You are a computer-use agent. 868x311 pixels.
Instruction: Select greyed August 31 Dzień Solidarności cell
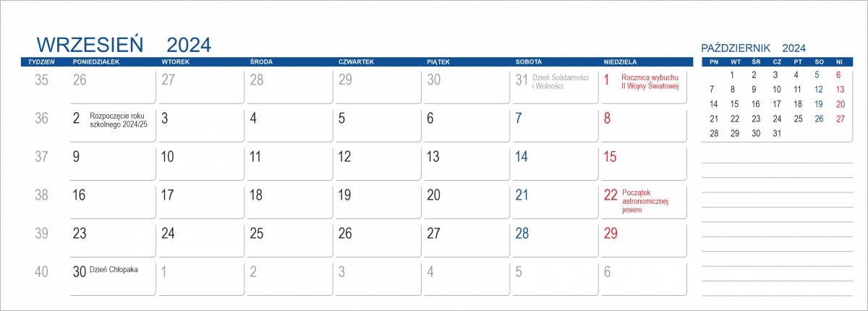555,86
